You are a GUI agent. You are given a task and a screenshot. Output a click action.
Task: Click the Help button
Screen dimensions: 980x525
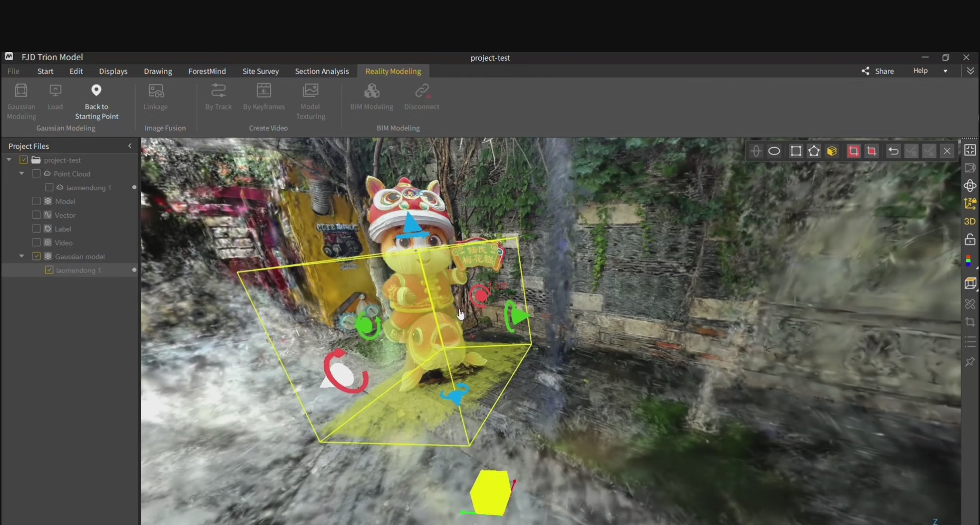[920, 70]
